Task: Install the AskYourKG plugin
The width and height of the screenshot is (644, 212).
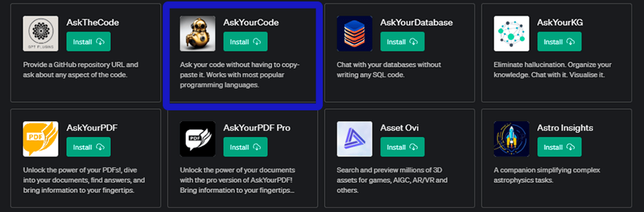Action: 560,42
